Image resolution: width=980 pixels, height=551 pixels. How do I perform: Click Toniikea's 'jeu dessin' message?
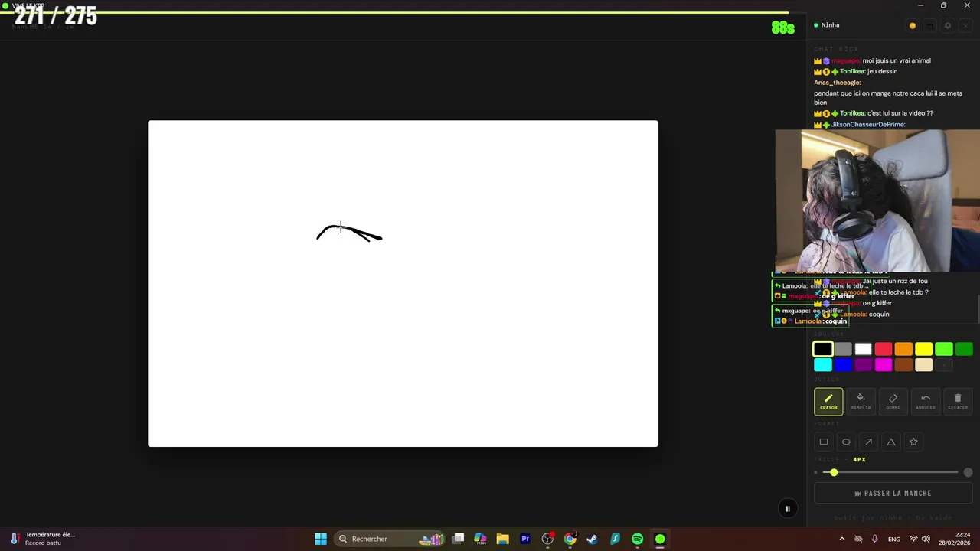[x=882, y=71]
